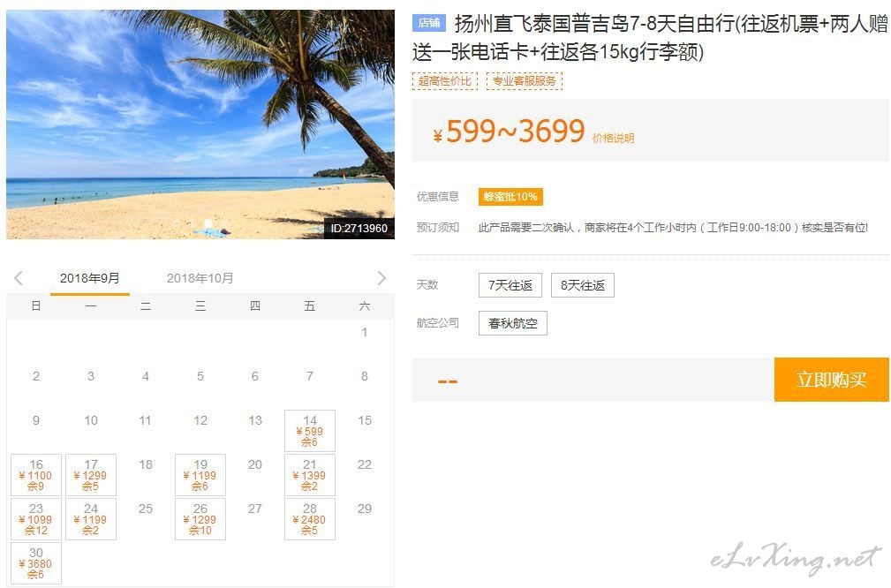Click the image carousel dot indicator

pos(208,222)
